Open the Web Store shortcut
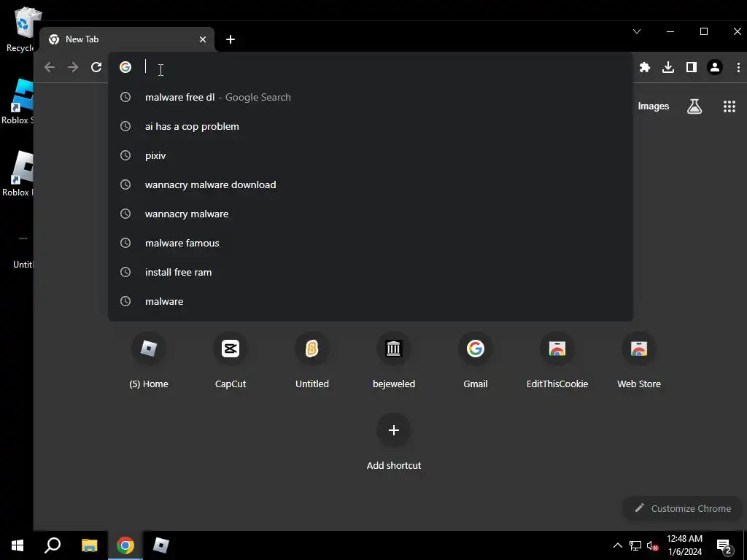This screenshot has width=747, height=560. tap(639, 361)
